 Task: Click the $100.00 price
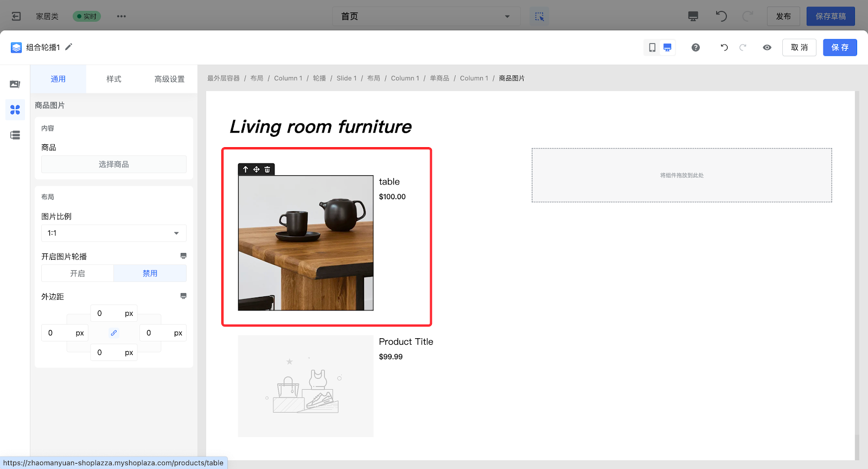click(392, 197)
